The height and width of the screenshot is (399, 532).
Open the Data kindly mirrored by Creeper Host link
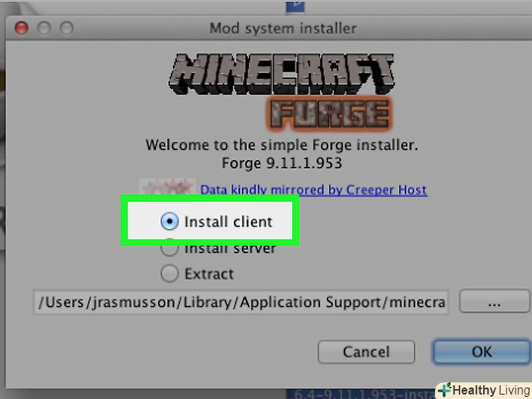[x=313, y=190]
